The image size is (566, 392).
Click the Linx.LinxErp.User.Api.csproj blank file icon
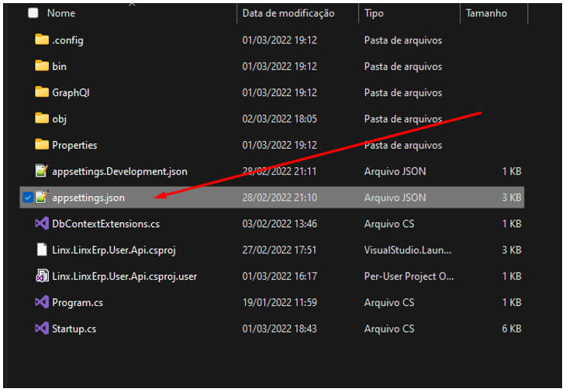(42, 250)
